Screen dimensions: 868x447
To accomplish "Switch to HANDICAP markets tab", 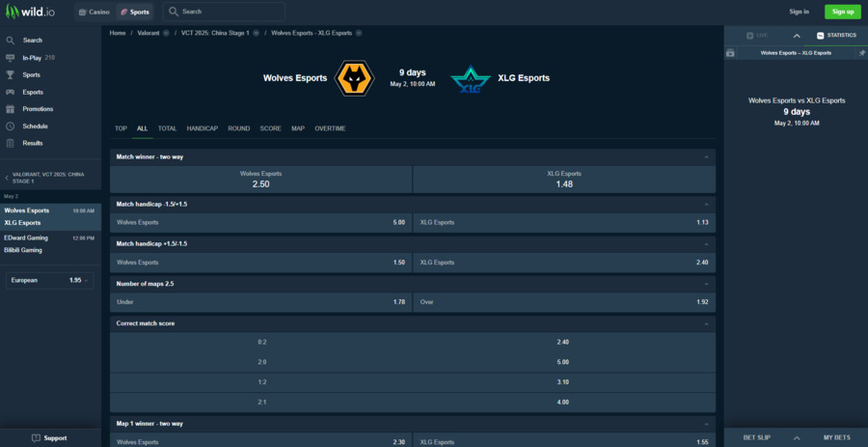I will [x=203, y=128].
